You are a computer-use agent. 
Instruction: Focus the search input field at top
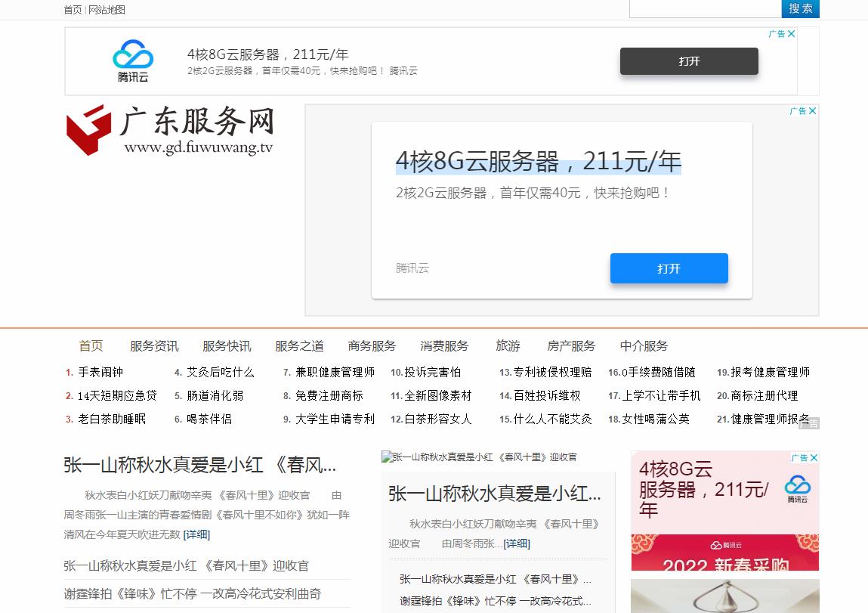[706, 8]
